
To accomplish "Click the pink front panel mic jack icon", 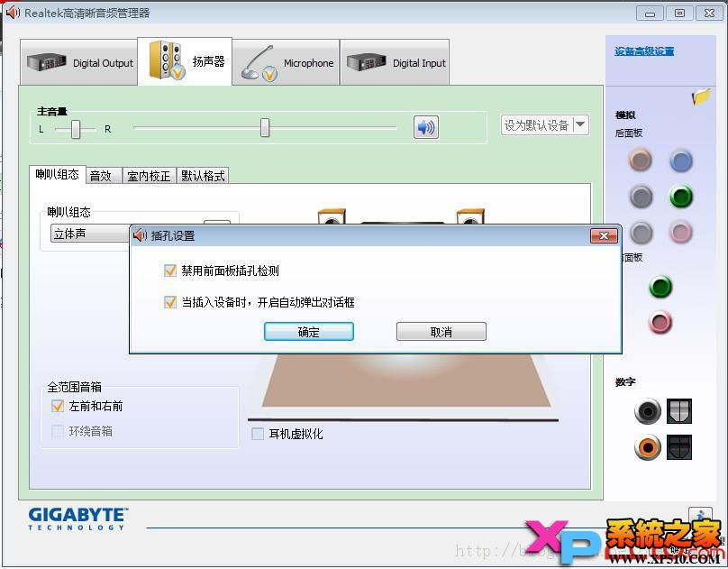I will (x=660, y=323).
